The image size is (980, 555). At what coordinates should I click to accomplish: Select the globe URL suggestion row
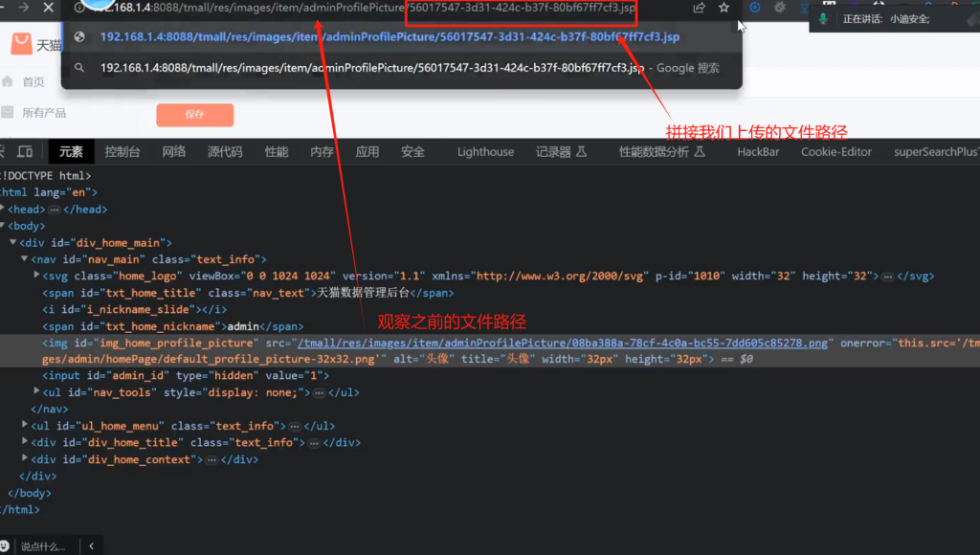tap(402, 37)
